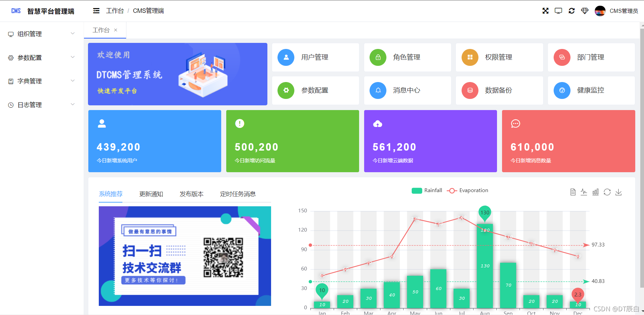Click the exclamation icon on 500,200 card
The image size is (644, 315).
240,124
